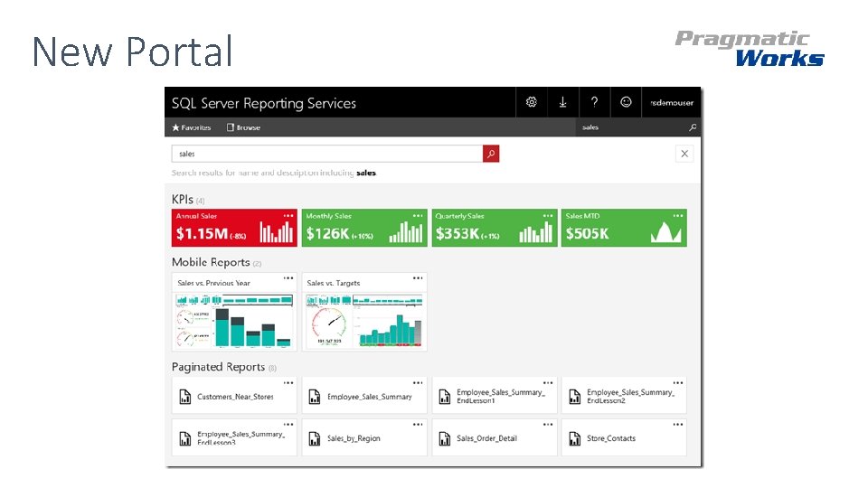Viewport: 868px width, 488px height.
Task: Open the Employee_Sales_Summary report name
Action: (370, 397)
